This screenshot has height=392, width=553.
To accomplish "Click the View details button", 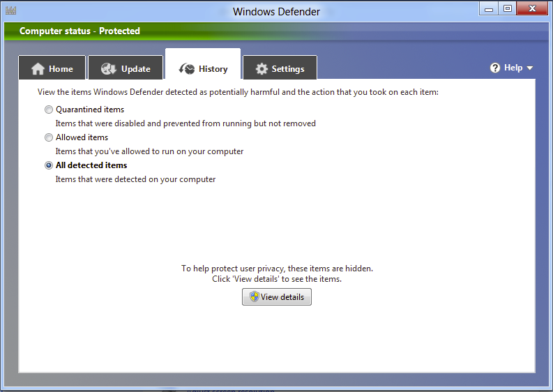I will [277, 296].
